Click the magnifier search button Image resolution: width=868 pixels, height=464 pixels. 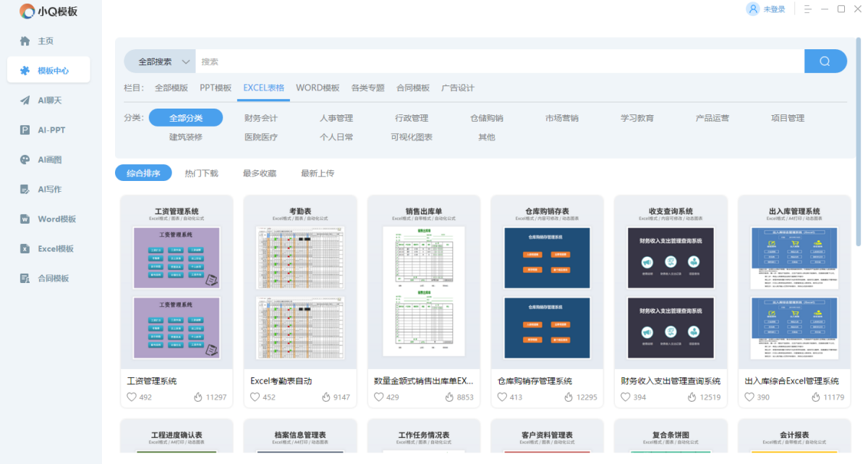tap(825, 62)
